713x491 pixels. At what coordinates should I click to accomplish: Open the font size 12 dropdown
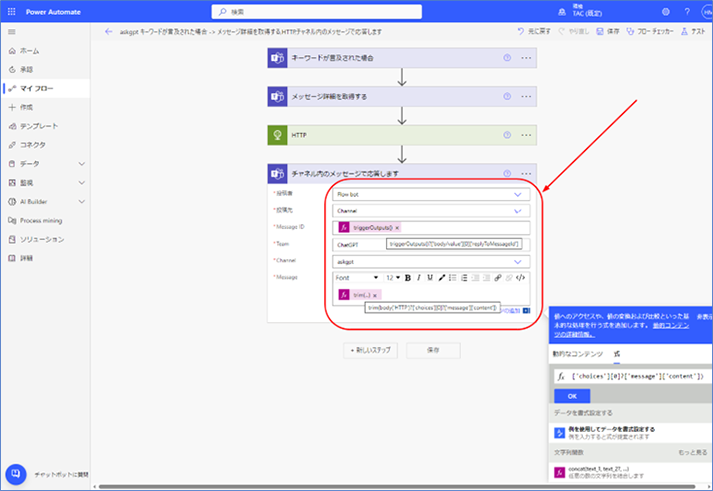393,278
